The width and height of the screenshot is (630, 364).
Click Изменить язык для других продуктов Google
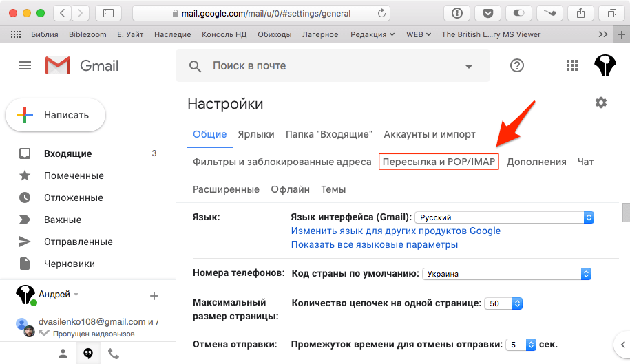click(396, 231)
